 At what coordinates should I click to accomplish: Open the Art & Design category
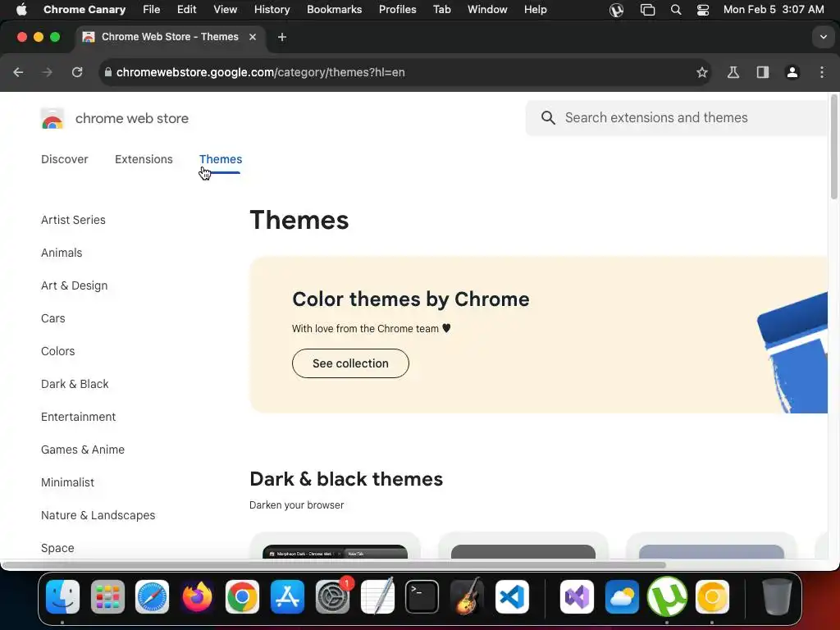click(x=75, y=285)
